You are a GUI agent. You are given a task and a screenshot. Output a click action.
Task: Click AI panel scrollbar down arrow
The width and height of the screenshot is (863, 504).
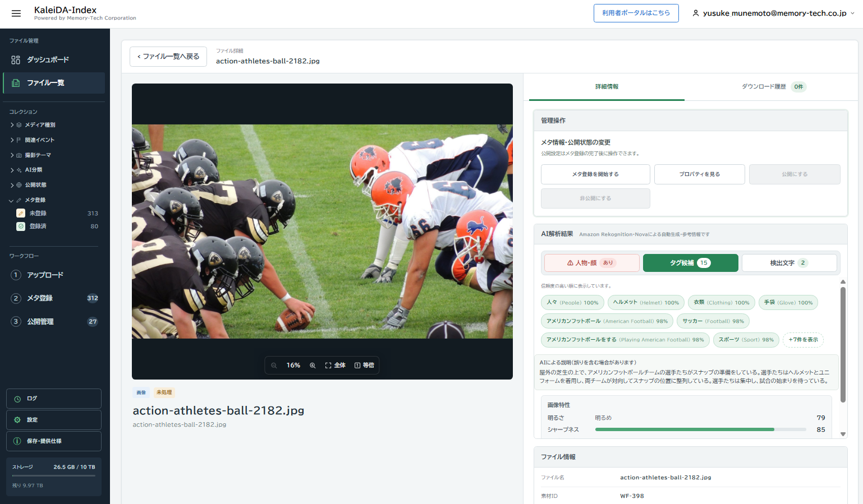(x=843, y=434)
